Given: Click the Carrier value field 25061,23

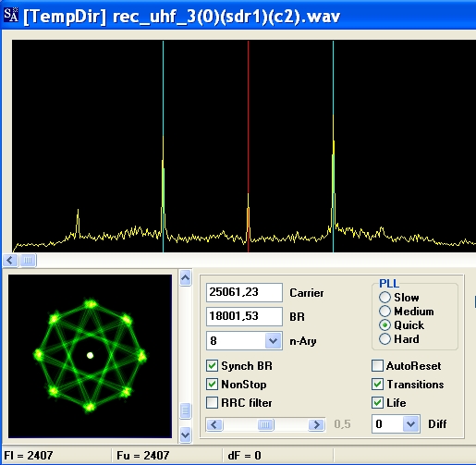Looking at the screenshot, I should tap(244, 292).
